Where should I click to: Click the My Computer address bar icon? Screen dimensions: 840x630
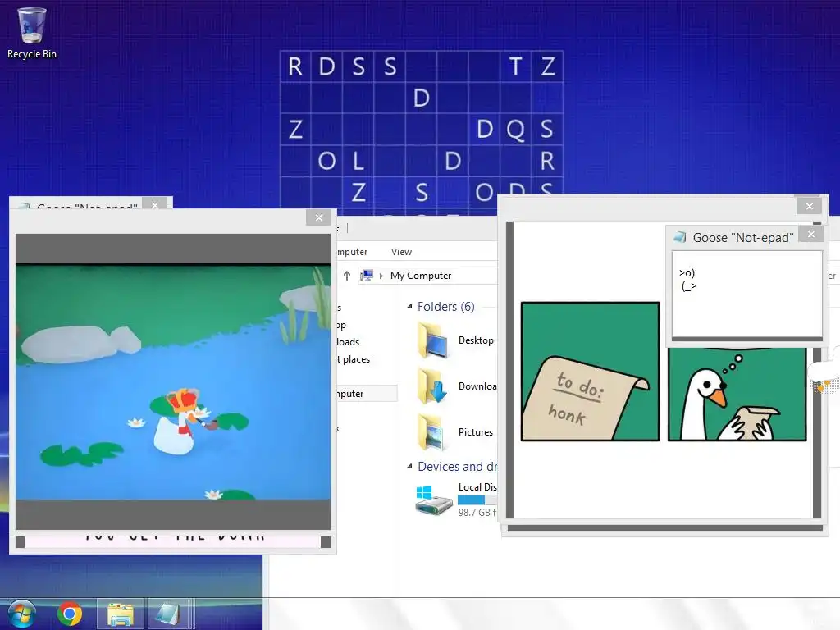coord(367,276)
